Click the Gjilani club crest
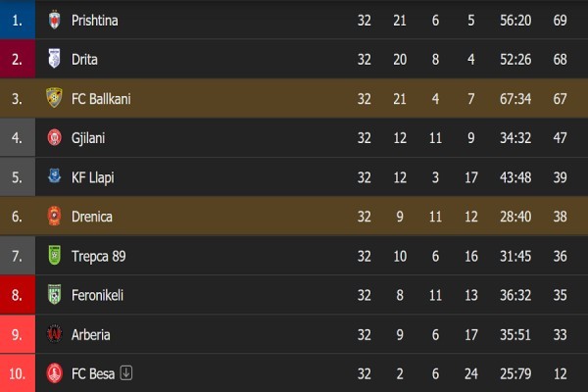588x392 pixels. pyautogui.click(x=55, y=137)
